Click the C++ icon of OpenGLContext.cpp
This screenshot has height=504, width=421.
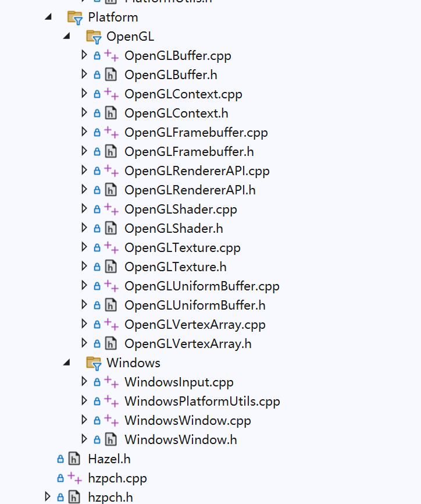coord(112,94)
